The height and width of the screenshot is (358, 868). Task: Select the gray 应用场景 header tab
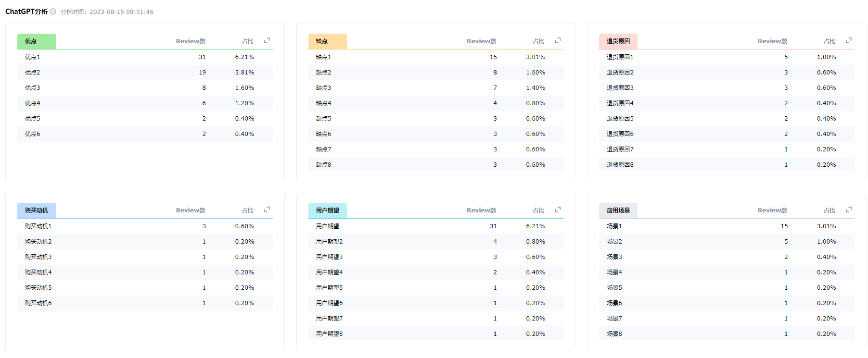coord(618,210)
